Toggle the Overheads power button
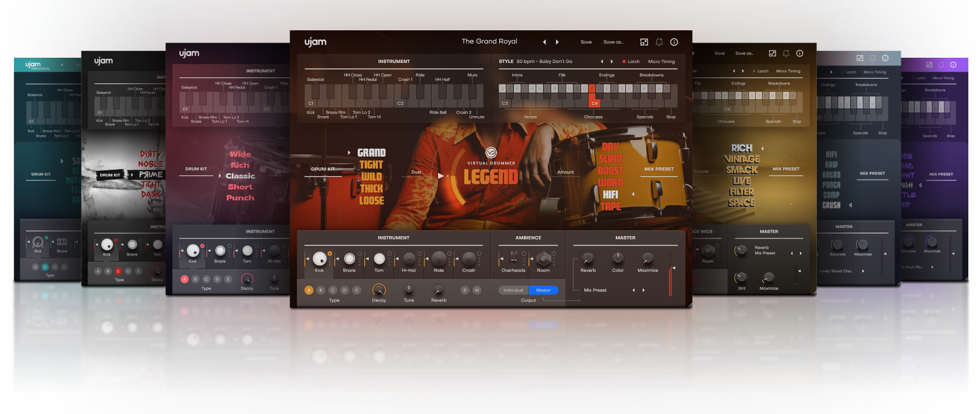980x414 pixels. click(524, 254)
